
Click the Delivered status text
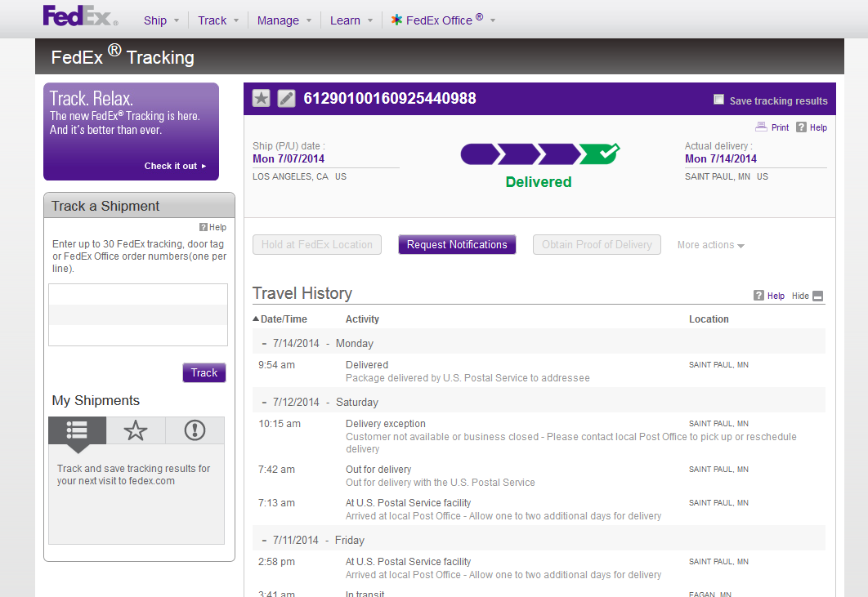click(x=538, y=182)
